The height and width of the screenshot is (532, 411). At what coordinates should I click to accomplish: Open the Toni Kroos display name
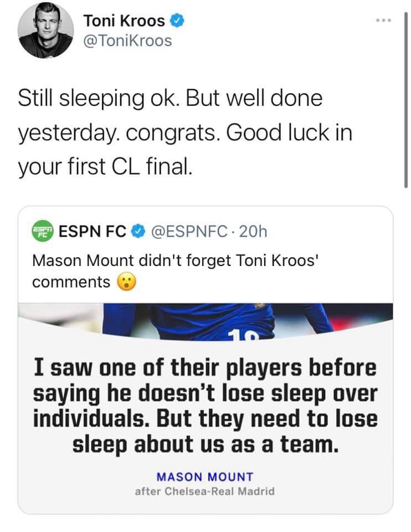(124, 22)
